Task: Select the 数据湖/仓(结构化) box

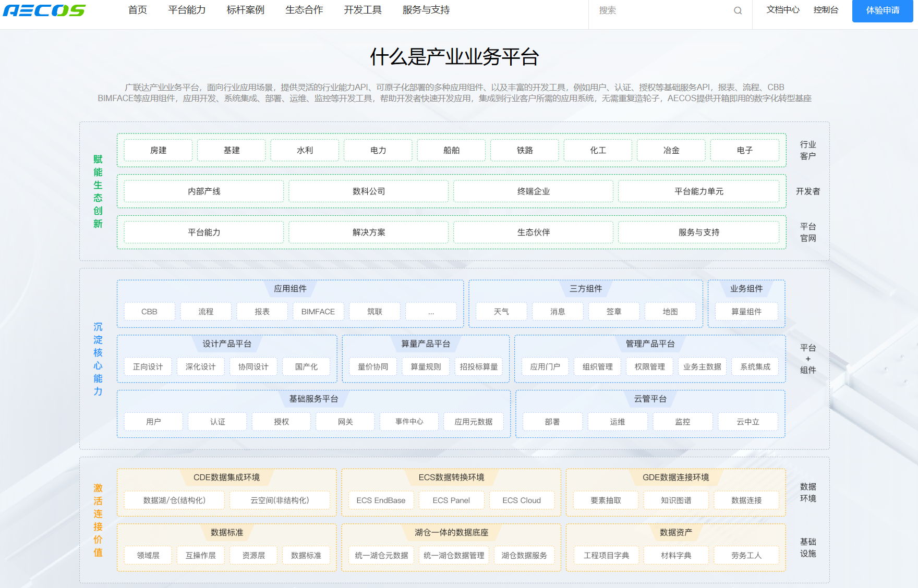Action: coord(174,500)
